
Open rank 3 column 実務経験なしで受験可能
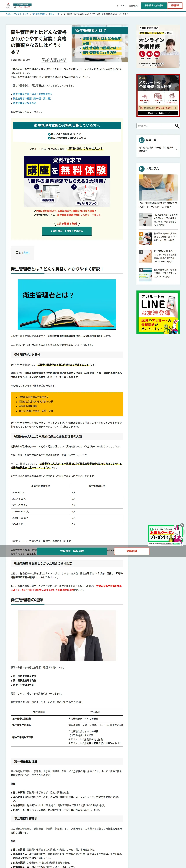(x=158, y=238)
